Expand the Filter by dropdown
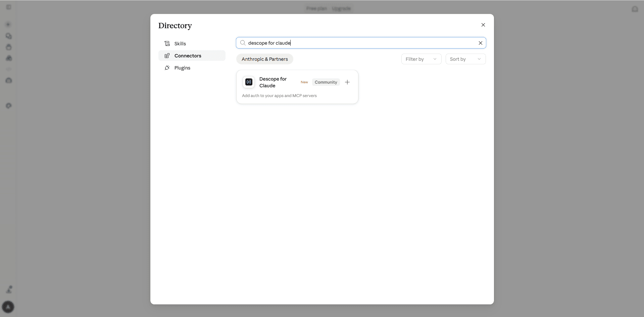The height and width of the screenshot is (317, 644). click(x=421, y=59)
